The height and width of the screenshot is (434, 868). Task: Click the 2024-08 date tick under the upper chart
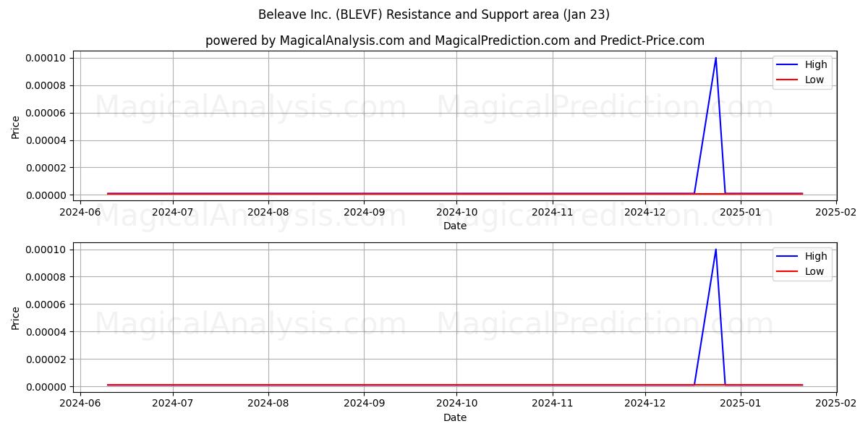[268, 213]
